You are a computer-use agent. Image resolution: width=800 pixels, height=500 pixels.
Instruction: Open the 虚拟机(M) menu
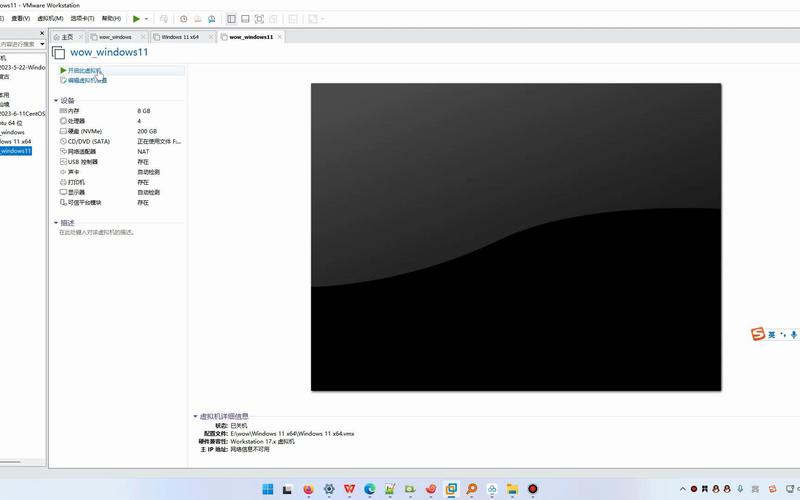tap(51, 18)
